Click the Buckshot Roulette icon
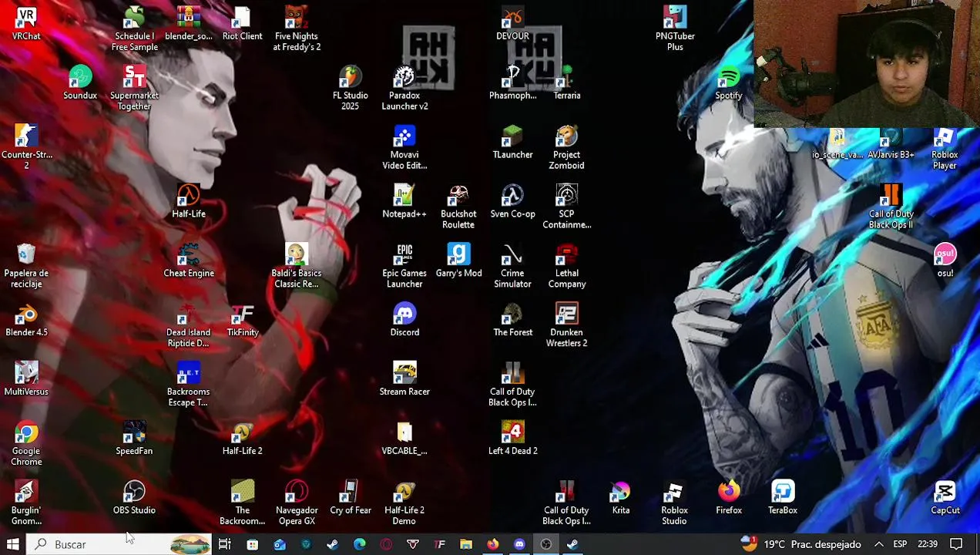 point(458,207)
